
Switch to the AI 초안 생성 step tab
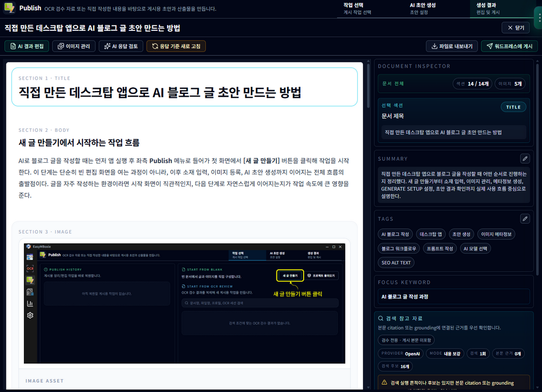pyautogui.click(x=437, y=9)
